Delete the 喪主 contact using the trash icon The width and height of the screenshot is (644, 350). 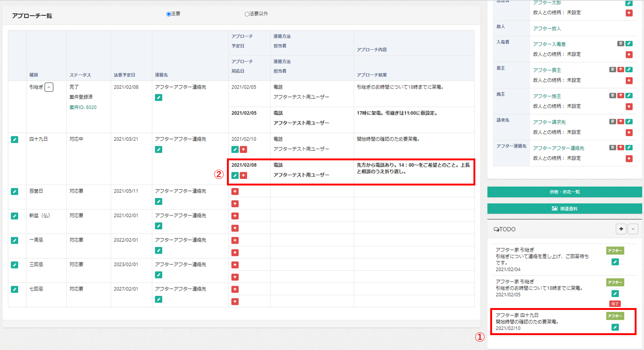612,69
